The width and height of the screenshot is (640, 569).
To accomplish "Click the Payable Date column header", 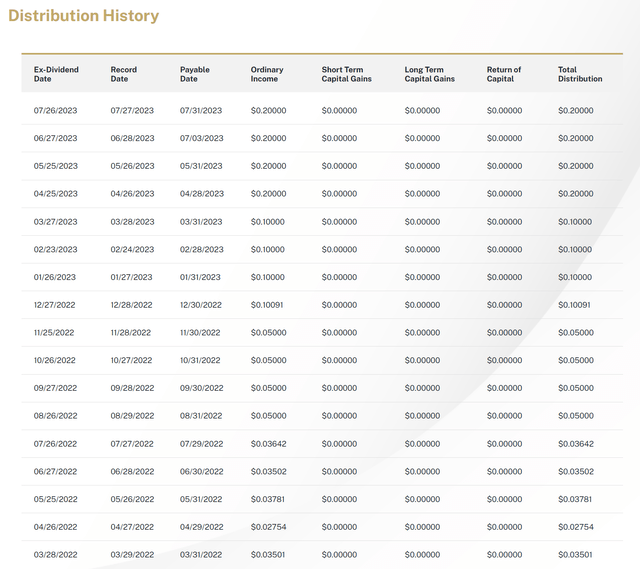I will tap(195, 74).
